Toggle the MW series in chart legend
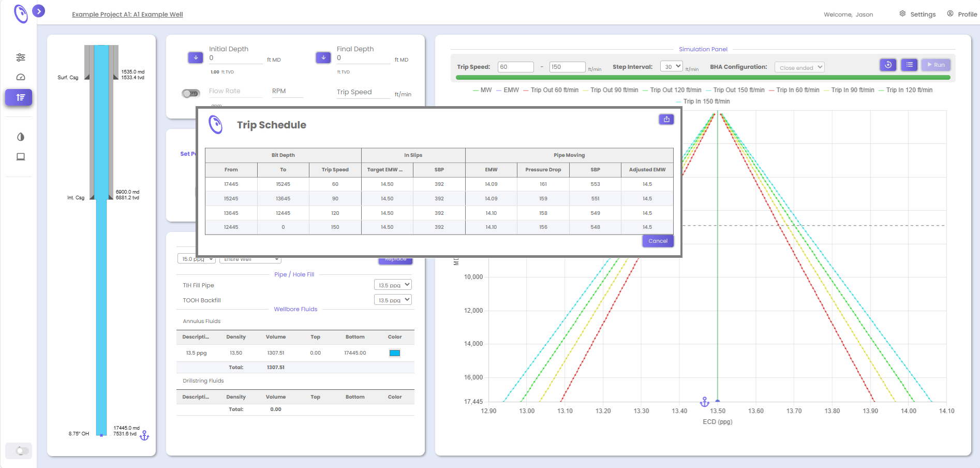This screenshot has height=468, width=980. tap(482, 90)
